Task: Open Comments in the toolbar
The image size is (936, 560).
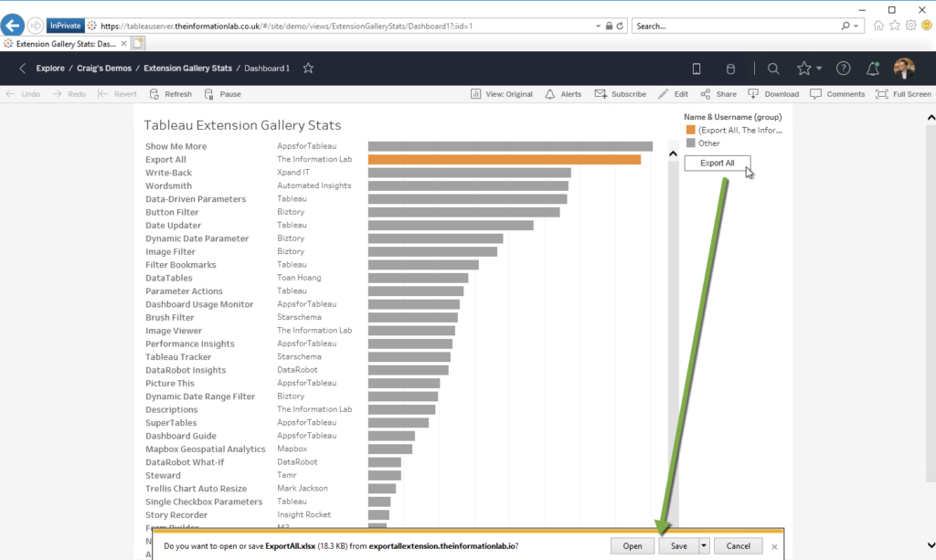Action: 837,94
